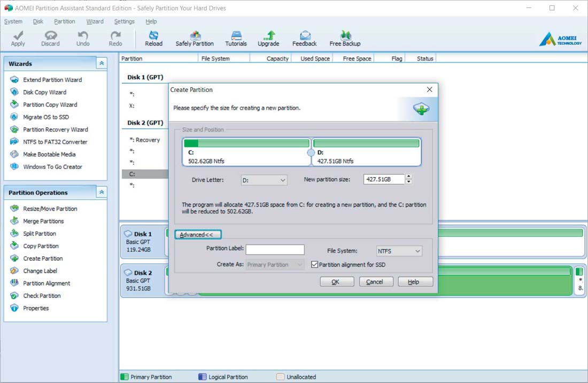588x383 pixels.
Task: Open Tutorials from the toolbar
Action: [x=236, y=39]
